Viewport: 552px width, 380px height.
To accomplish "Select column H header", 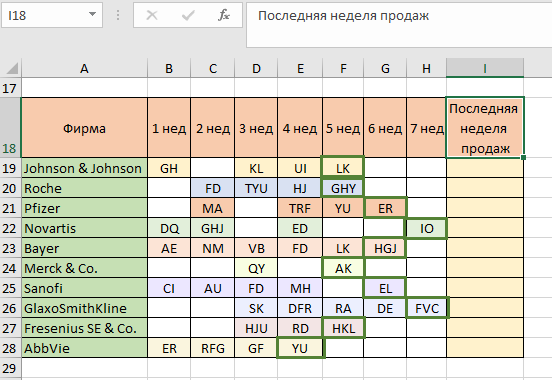I will pyautogui.click(x=426, y=68).
